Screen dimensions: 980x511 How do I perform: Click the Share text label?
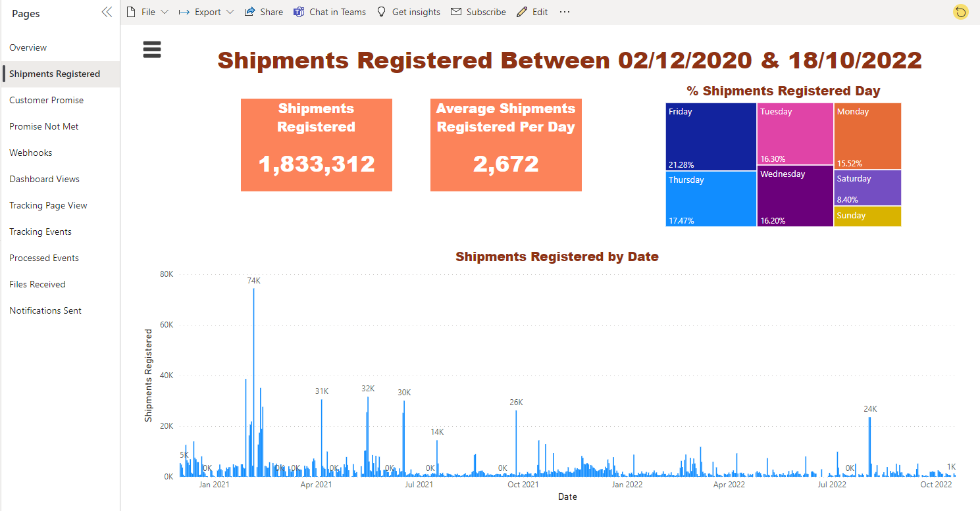(271, 12)
